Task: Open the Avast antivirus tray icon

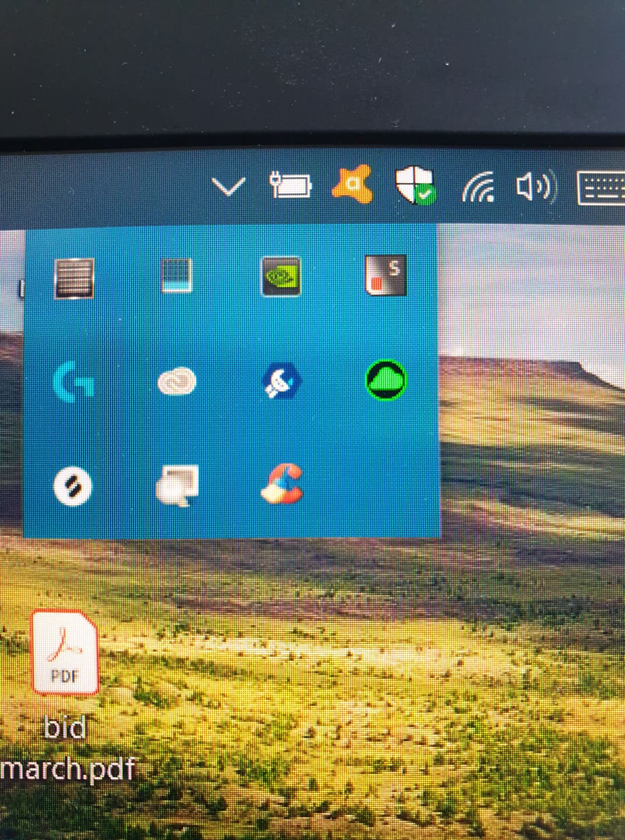Action: point(352,184)
